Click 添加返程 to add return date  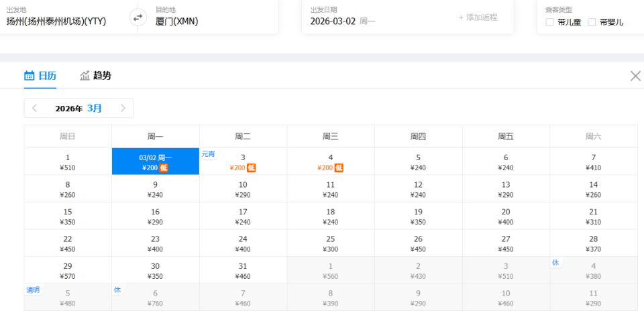coord(478,17)
